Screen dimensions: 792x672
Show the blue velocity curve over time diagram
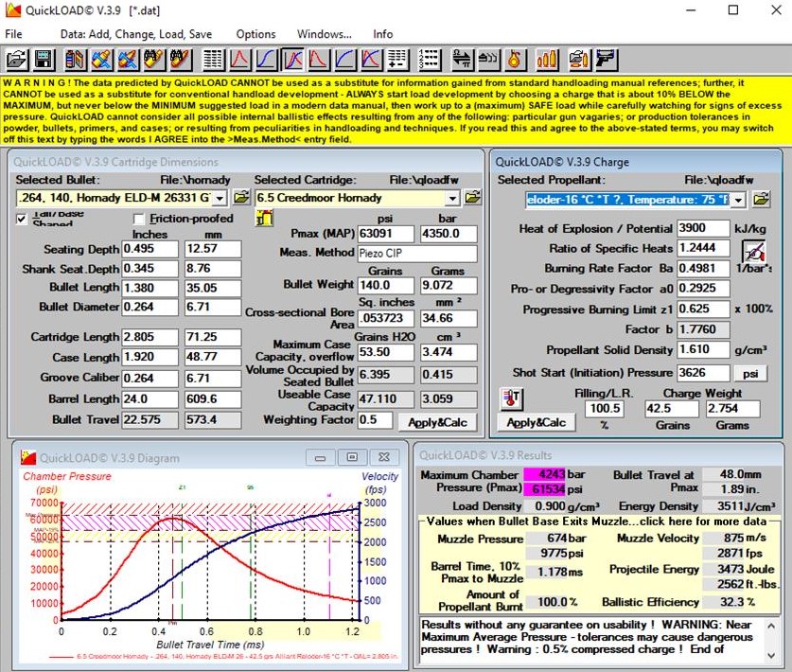(266, 60)
